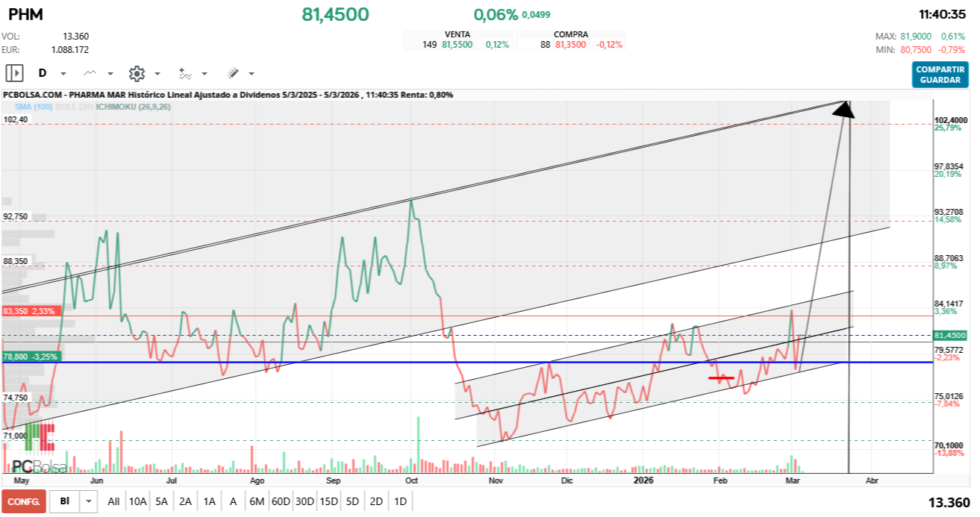The image size is (980, 517).
Task: Click the black arrow head drawing
Action: pyautogui.click(x=843, y=109)
